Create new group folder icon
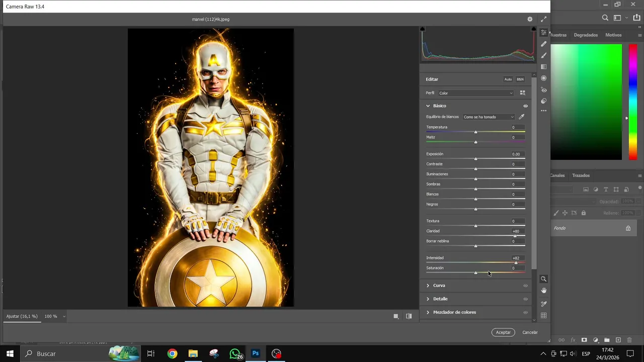The height and width of the screenshot is (362, 644). [x=607, y=340]
